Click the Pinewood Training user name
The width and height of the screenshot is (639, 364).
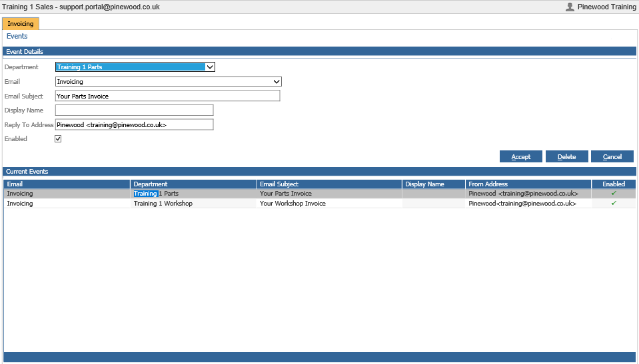click(606, 7)
